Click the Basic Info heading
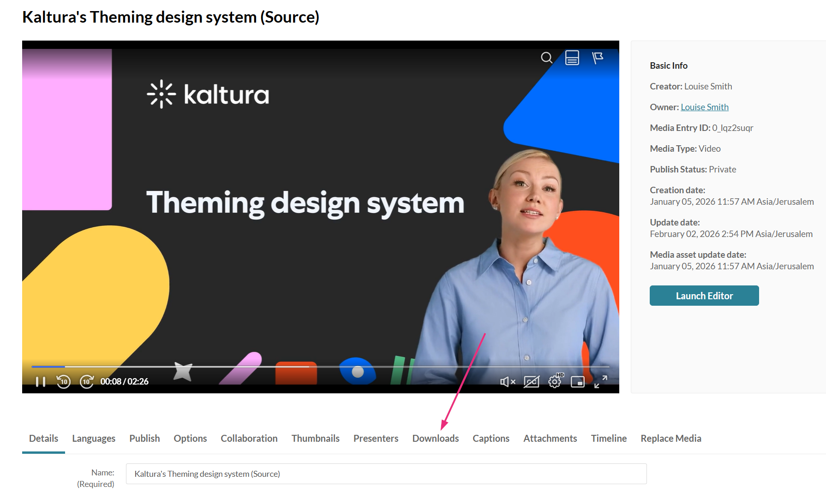 pyautogui.click(x=669, y=65)
